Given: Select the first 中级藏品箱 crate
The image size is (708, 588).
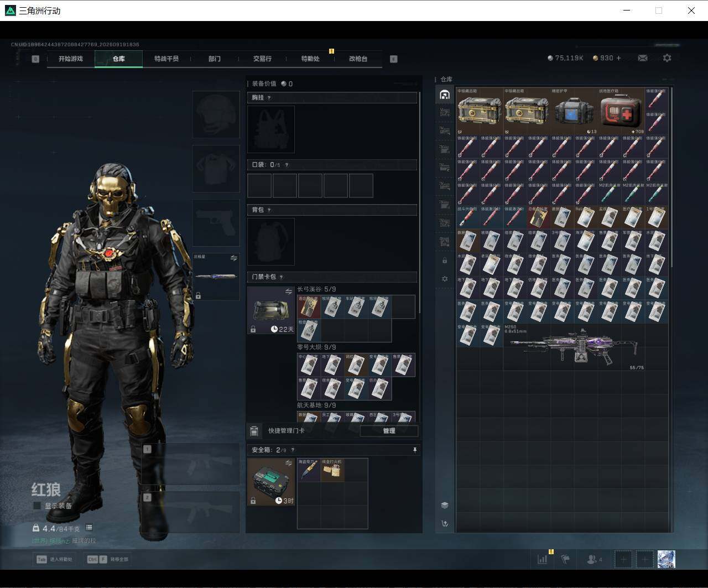Looking at the screenshot, I should click(x=480, y=111).
